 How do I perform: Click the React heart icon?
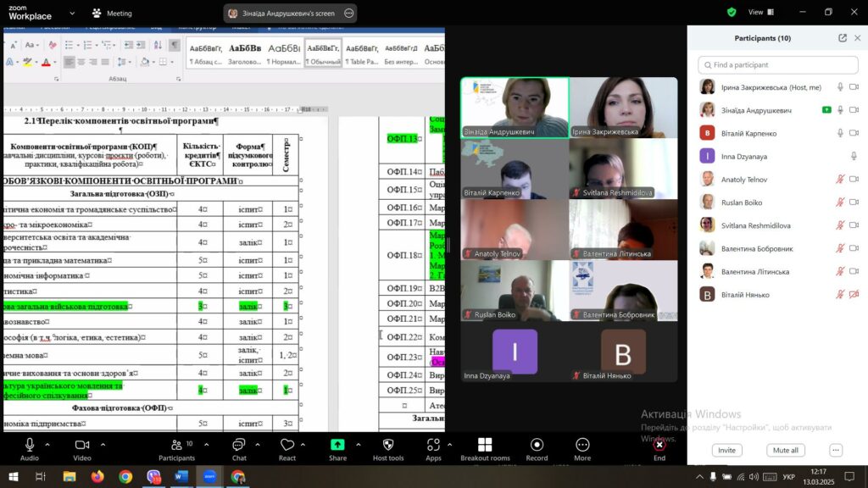coord(287,445)
